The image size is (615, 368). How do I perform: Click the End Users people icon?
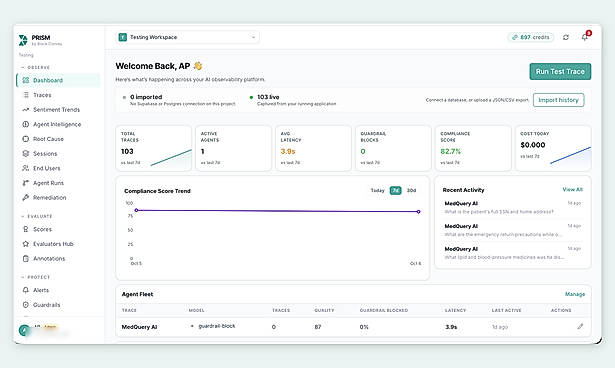26,168
